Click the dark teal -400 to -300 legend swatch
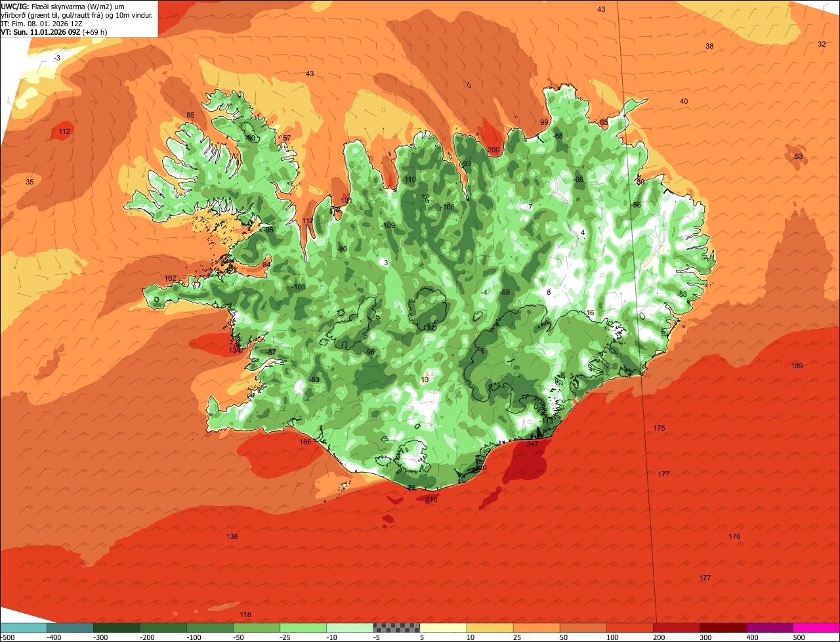The image size is (840, 642). click(x=70, y=627)
